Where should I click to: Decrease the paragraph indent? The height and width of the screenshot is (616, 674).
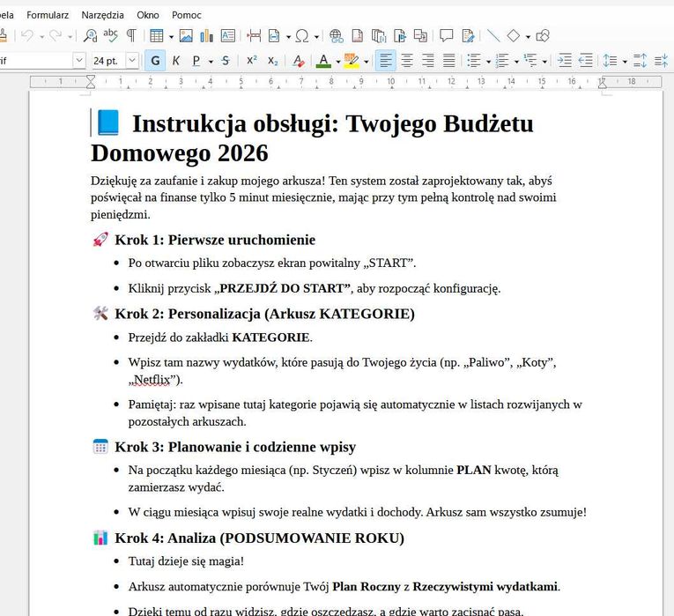585,61
